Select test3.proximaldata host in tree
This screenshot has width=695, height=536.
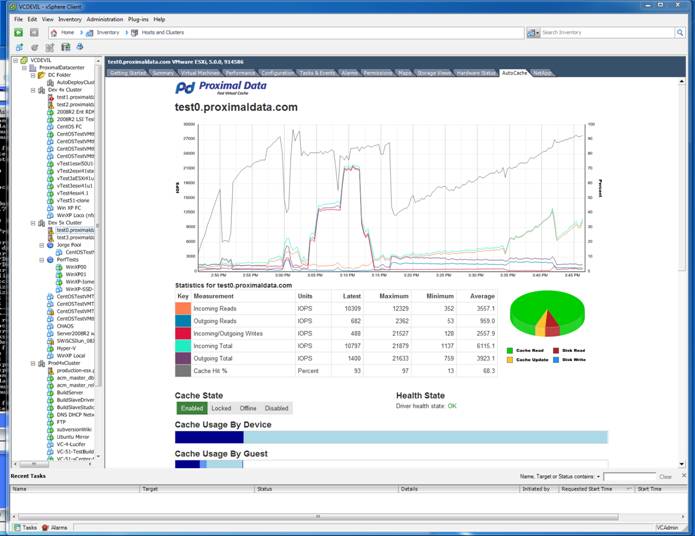coord(75,238)
